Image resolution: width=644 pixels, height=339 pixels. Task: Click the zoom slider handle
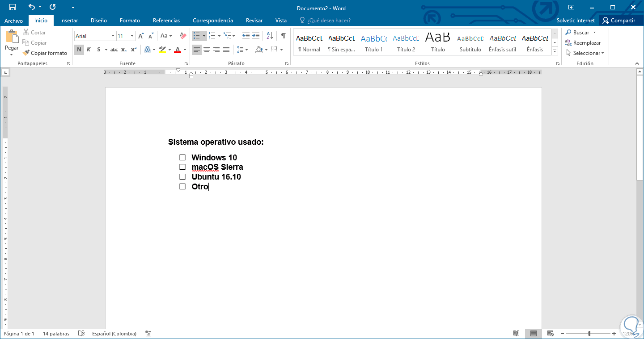pos(589,334)
